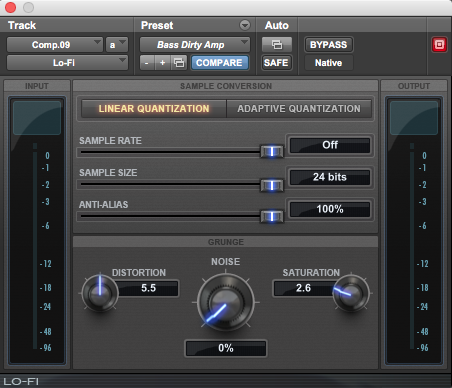452x388 pixels.
Task: Open the Comp.09 track selector dropdown
Action: point(55,45)
